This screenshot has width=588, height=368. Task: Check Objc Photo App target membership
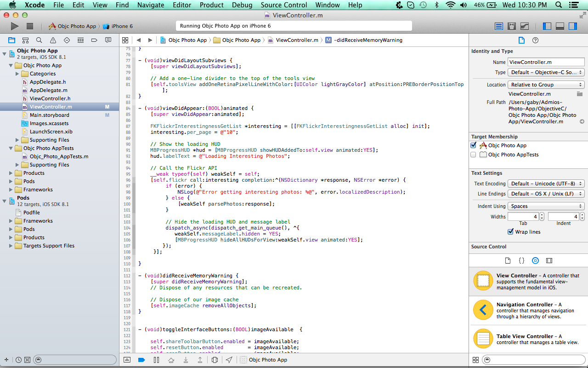pyautogui.click(x=473, y=145)
